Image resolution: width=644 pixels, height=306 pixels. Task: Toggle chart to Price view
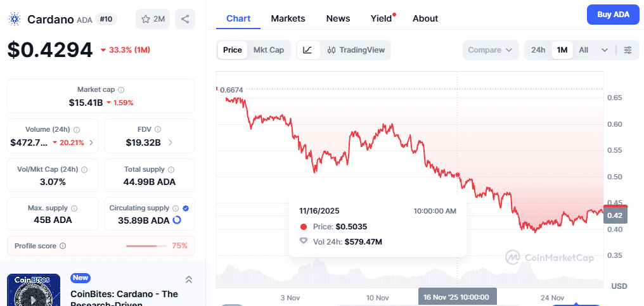(232, 50)
